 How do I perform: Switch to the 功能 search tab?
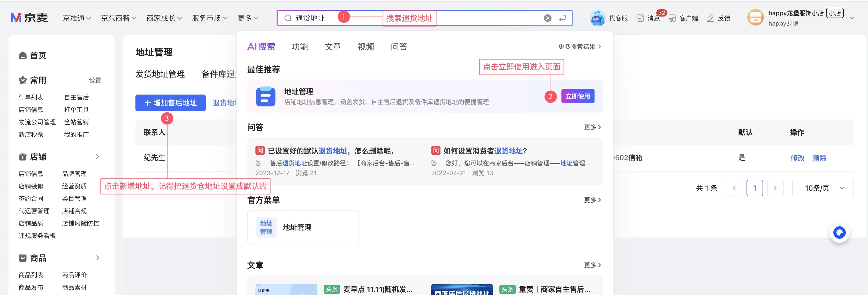point(299,46)
